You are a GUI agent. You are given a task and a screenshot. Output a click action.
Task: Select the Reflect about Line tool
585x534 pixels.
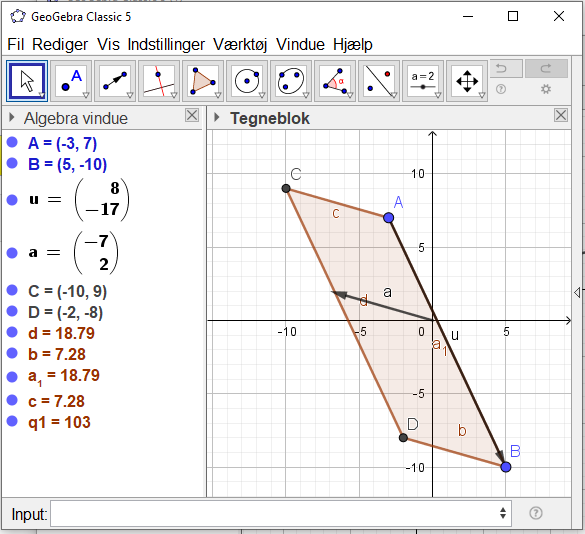click(x=379, y=81)
